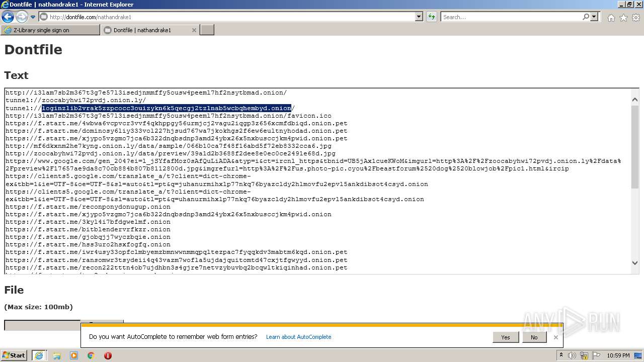The height and width of the screenshot is (362, 644).
Task: Click the search magnifier icon
Action: 586,17
